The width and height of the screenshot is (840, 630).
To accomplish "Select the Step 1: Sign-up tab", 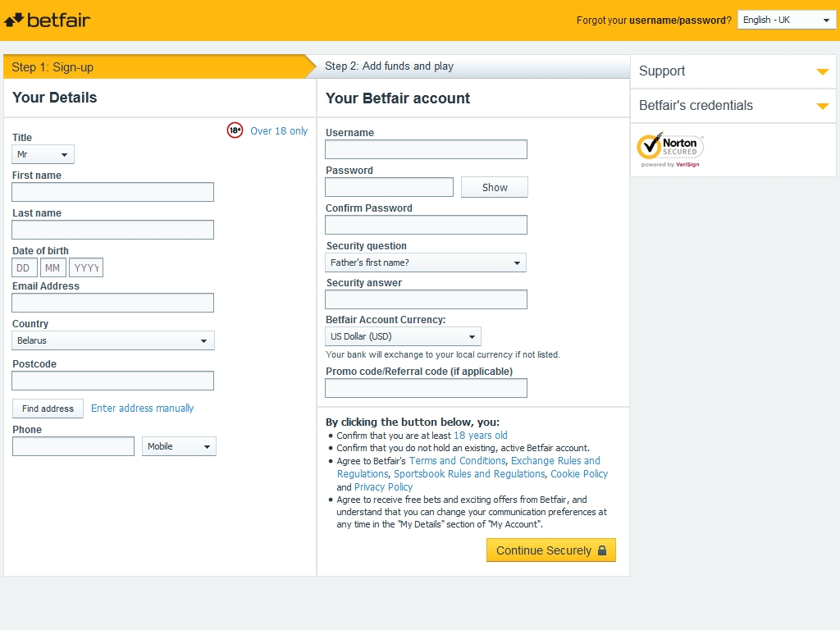I will coord(156,67).
